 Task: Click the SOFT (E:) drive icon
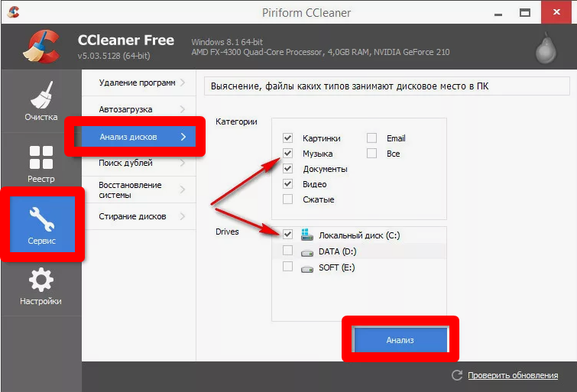(x=306, y=269)
